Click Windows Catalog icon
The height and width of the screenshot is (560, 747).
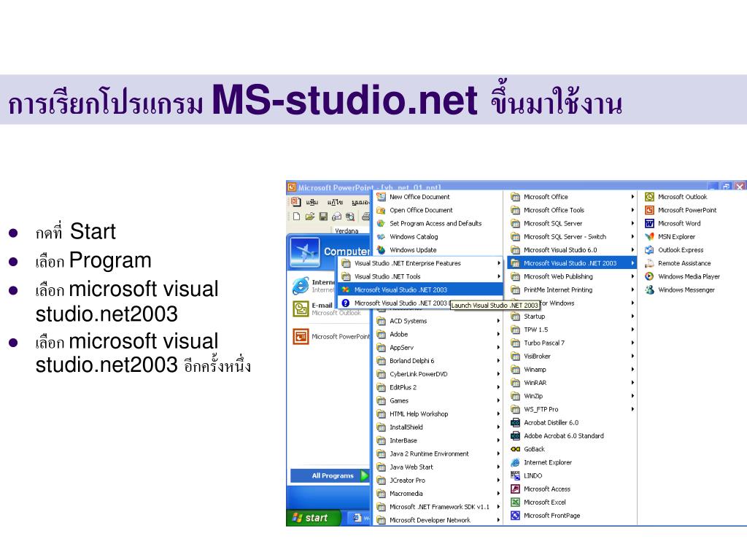point(381,236)
